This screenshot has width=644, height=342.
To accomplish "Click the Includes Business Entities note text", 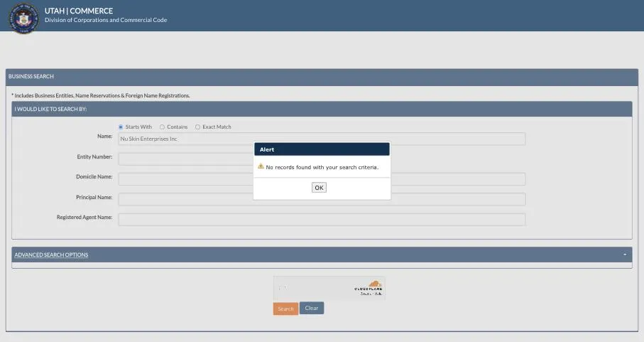I will [x=101, y=95].
